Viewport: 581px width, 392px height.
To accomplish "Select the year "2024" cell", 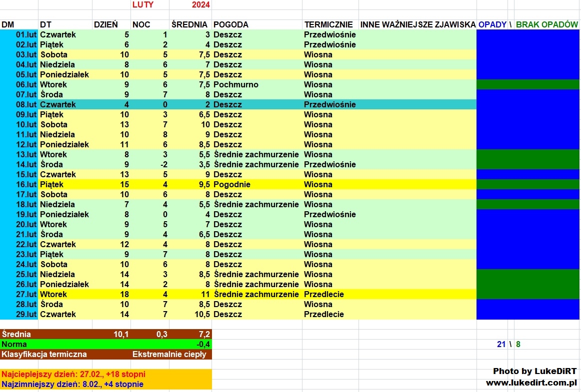I will (x=200, y=5).
